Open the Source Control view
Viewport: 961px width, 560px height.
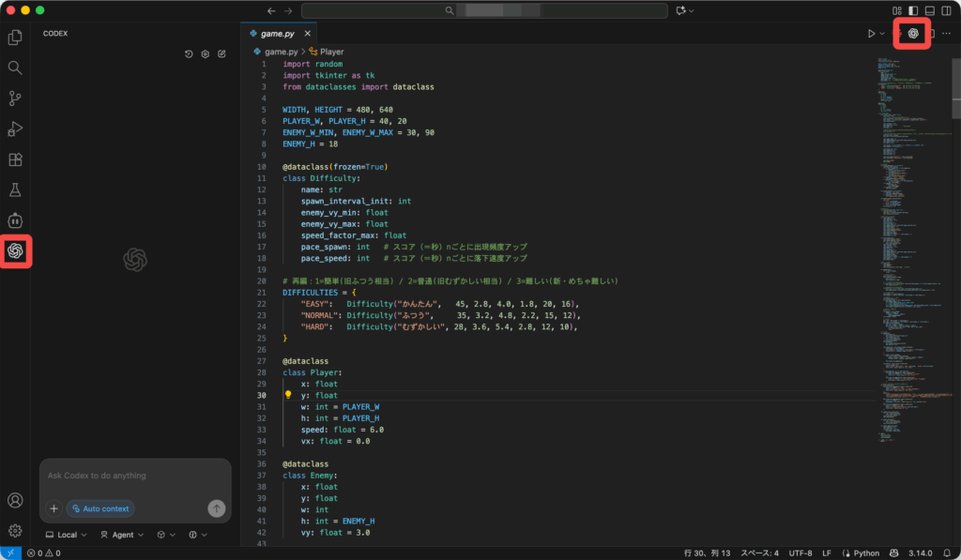tap(15, 98)
